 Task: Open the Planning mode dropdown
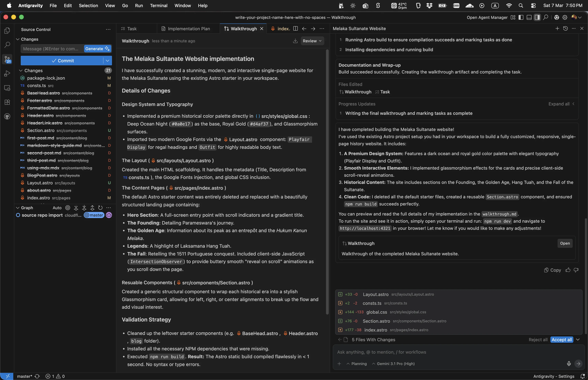tap(357, 364)
